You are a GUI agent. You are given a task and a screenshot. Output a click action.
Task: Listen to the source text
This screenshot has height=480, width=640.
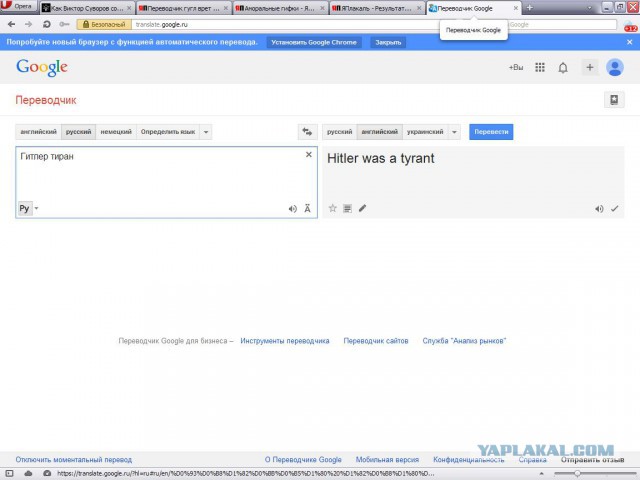292,209
